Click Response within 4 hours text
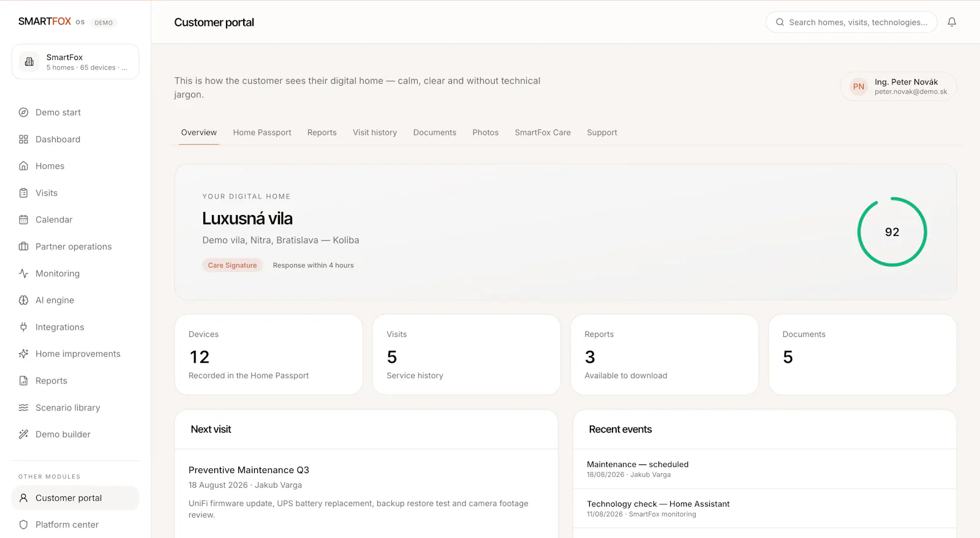 pyautogui.click(x=313, y=265)
